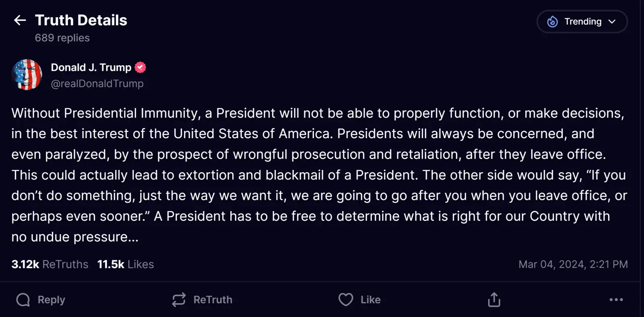Image resolution: width=644 pixels, height=317 pixels.
Task: Click the Mar 04, 2024 timestamp
Action: pos(573,264)
